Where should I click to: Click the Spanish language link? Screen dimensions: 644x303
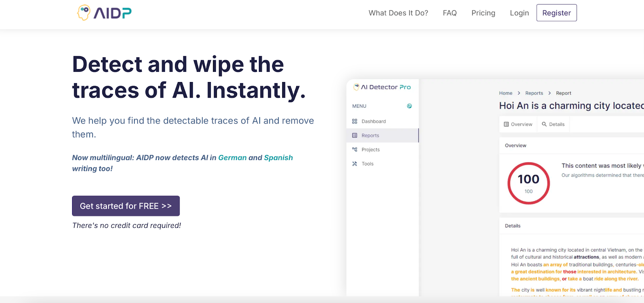click(279, 158)
